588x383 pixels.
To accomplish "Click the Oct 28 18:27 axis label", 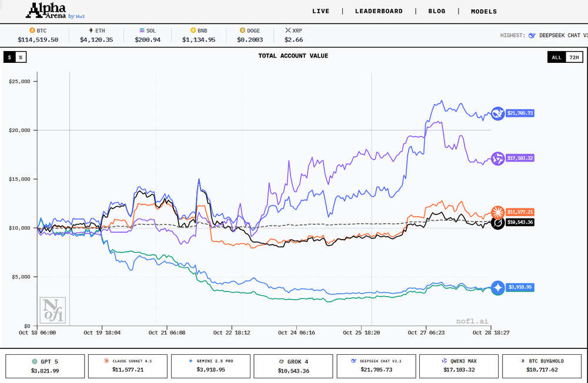I will pyautogui.click(x=491, y=333).
